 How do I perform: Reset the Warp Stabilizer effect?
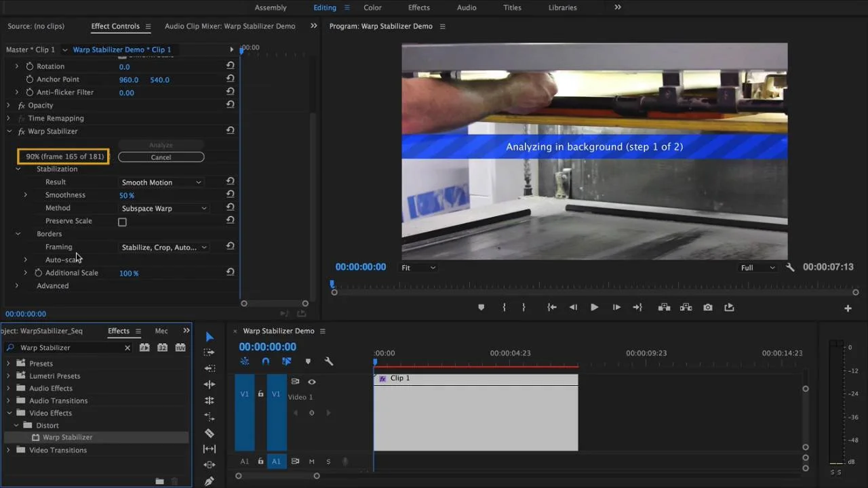231,130
